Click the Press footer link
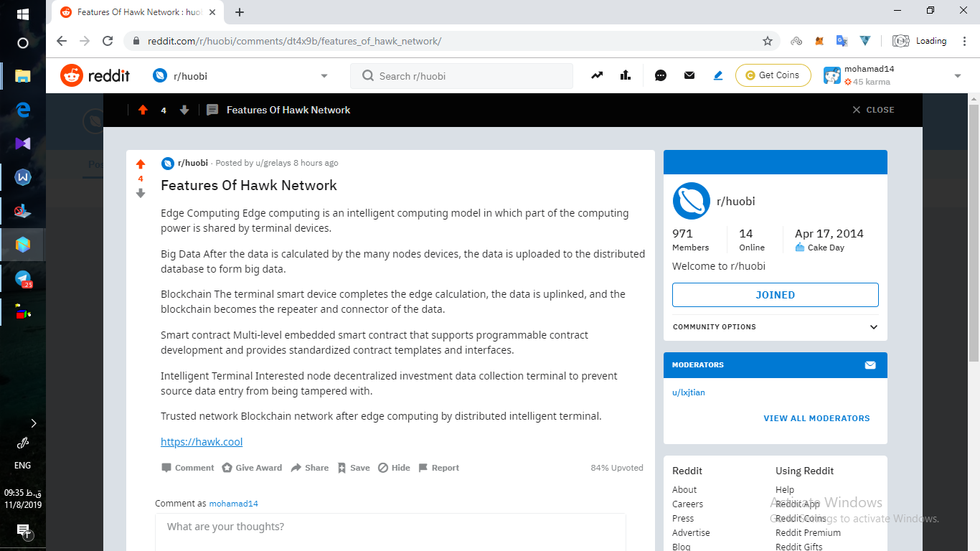Screen dimensions: 980x551 683,519
